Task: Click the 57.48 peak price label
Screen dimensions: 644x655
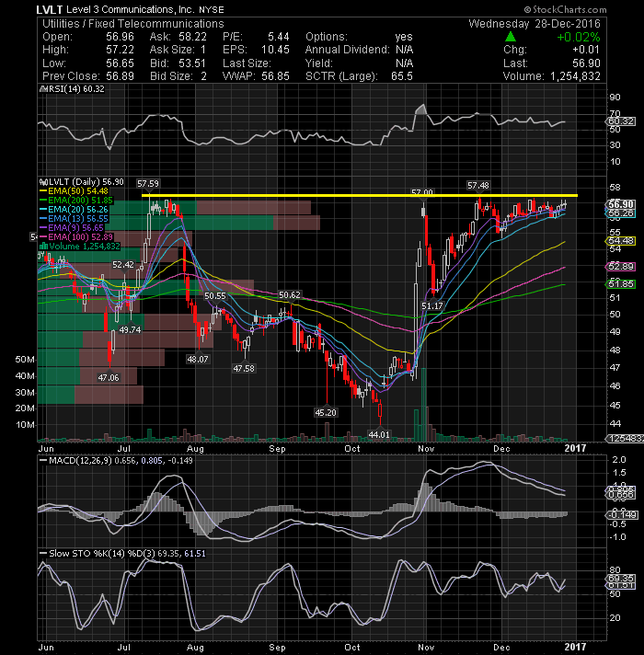Action: [x=478, y=186]
